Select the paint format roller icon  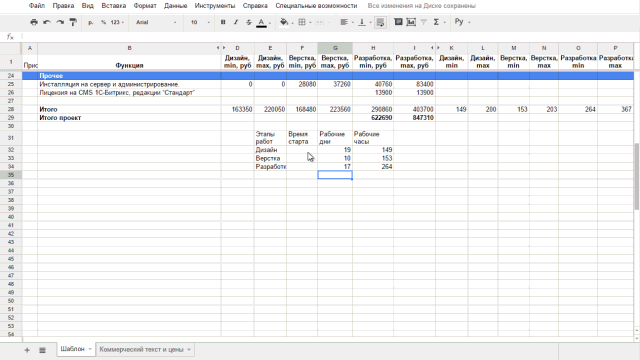(73, 22)
